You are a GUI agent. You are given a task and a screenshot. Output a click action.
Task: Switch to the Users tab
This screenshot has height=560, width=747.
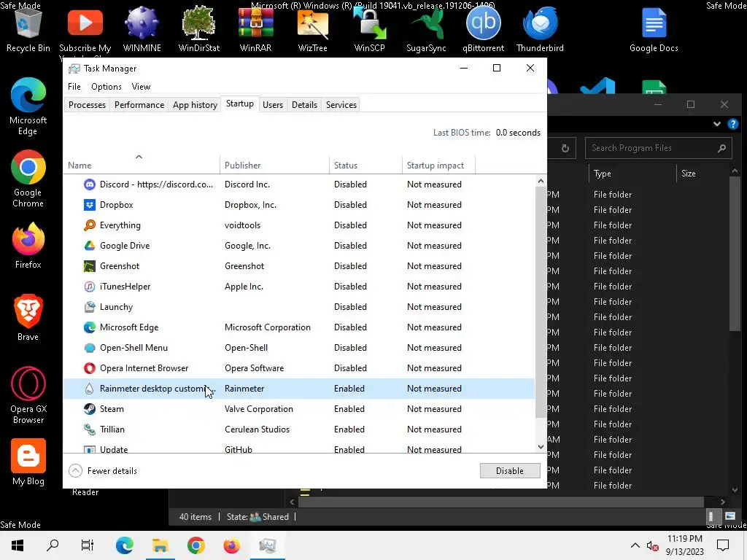click(273, 105)
